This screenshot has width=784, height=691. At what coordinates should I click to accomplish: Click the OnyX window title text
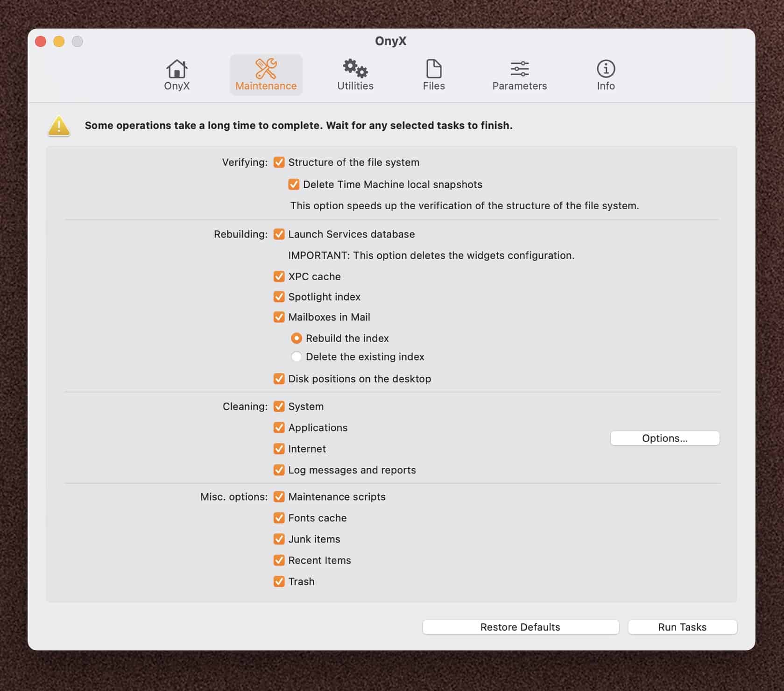391,41
